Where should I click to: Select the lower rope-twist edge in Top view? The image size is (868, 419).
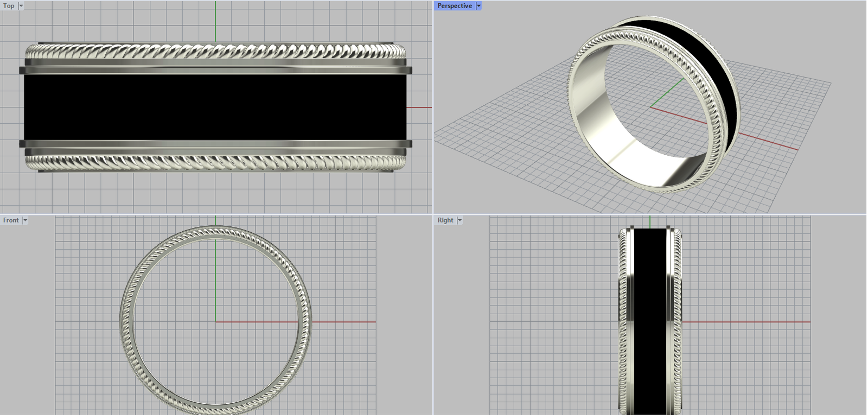(215, 162)
